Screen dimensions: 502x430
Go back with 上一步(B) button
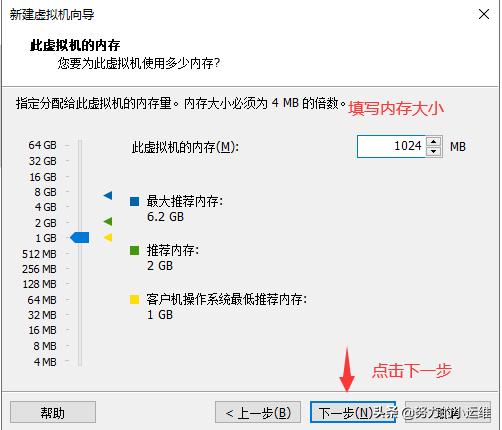(258, 412)
